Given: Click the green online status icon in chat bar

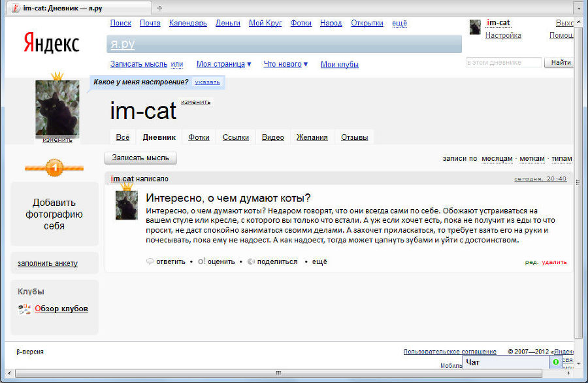Looking at the screenshot, I should 557,361.
